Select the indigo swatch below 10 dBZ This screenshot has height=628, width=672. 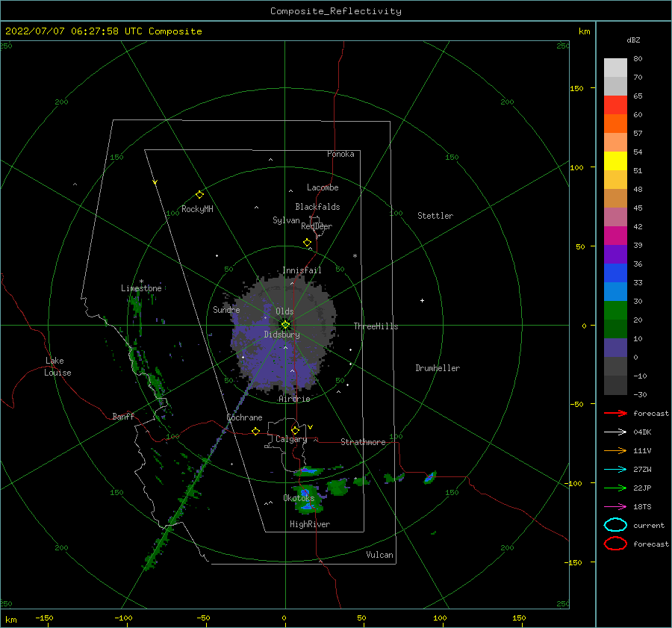(615, 348)
